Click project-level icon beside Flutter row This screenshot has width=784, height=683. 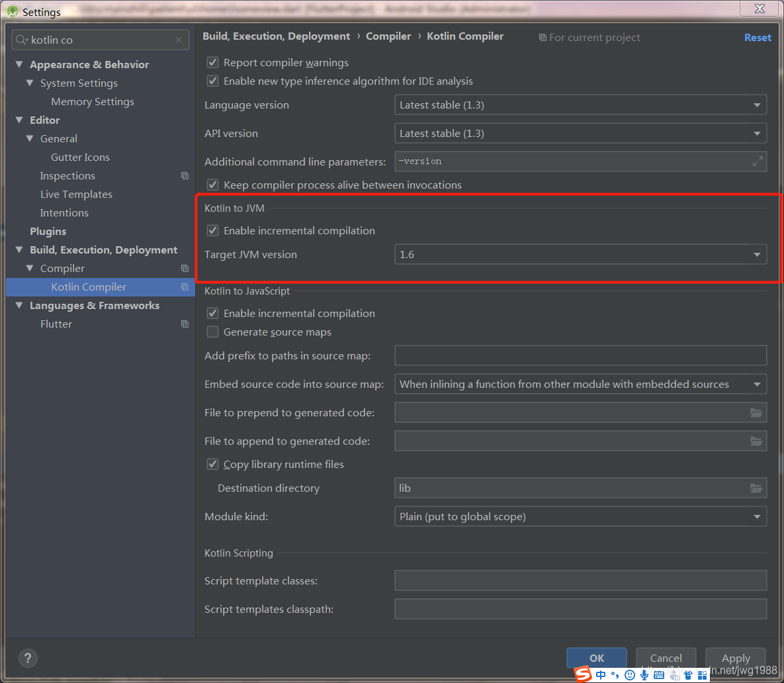pyautogui.click(x=185, y=324)
